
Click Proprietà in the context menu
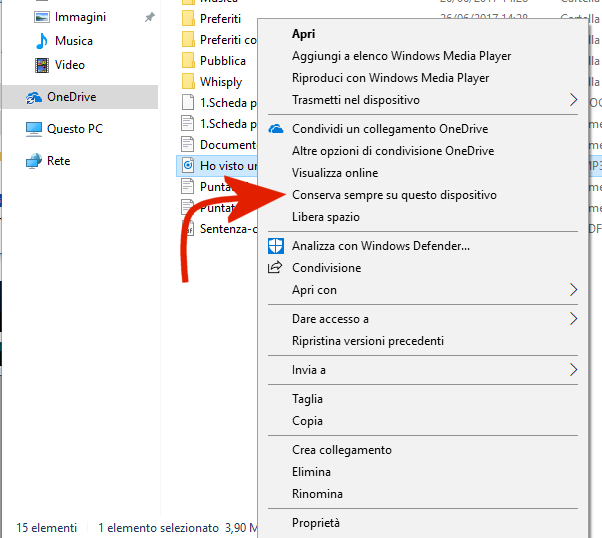click(x=316, y=523)
